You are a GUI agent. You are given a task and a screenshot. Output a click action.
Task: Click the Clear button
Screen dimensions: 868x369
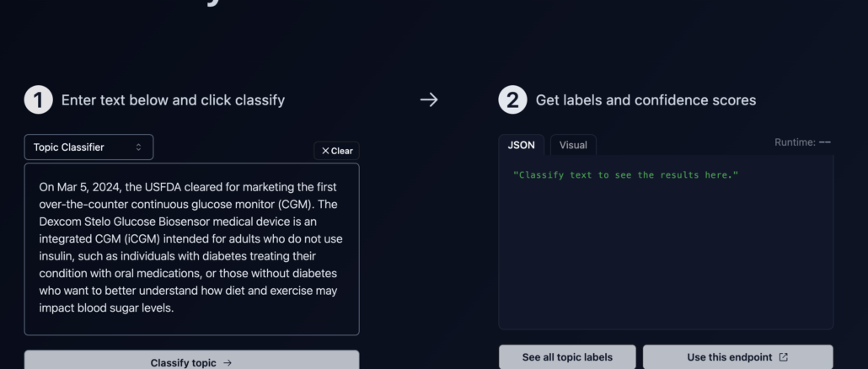coord(336,151)
